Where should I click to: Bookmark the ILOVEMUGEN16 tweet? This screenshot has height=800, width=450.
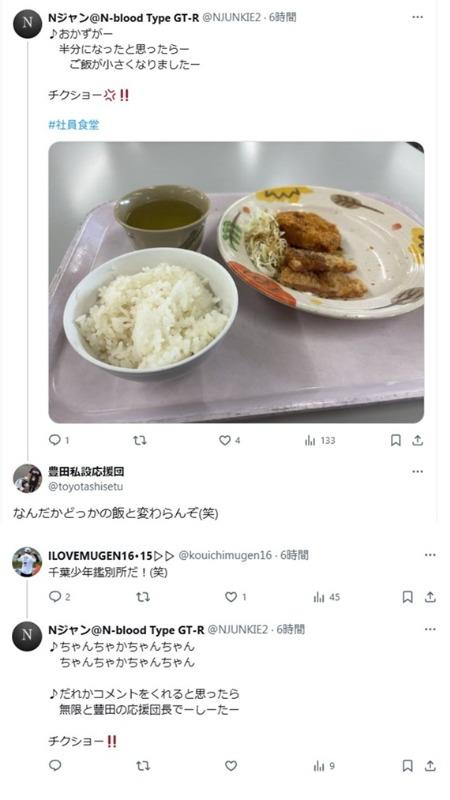[408, 596]
